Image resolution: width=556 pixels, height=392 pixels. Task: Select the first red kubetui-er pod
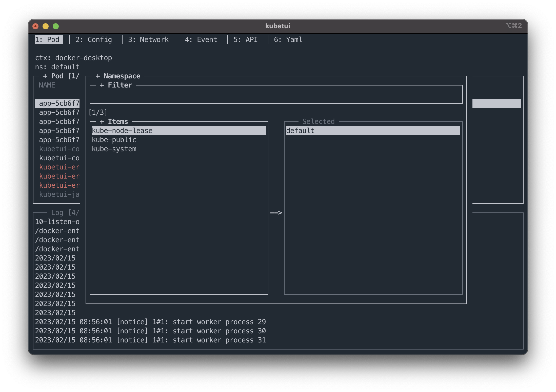[x=59, y=167]
